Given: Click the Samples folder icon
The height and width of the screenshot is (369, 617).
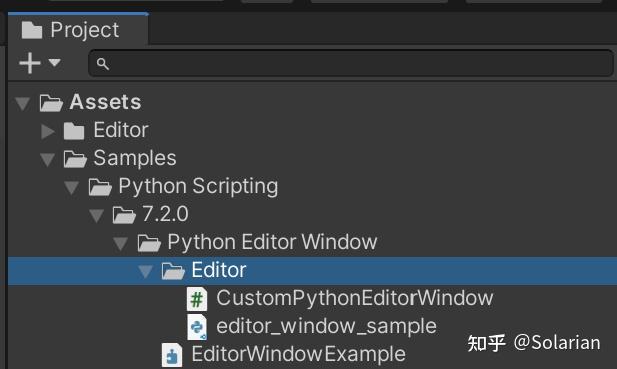Looking at the screenshot, I should [75, 159].
